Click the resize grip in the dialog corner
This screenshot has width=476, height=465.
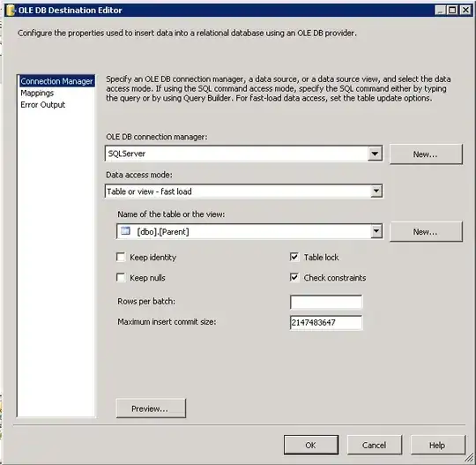470,457
